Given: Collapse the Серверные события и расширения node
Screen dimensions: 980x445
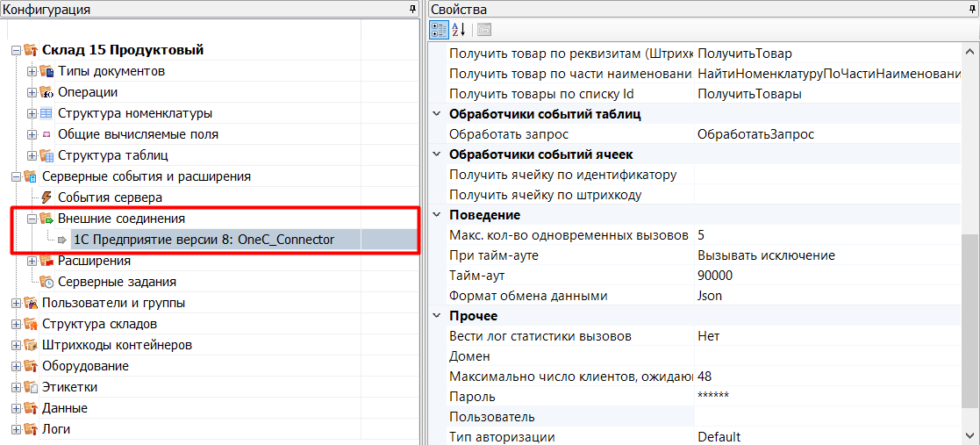Looking at the screenshot, I should [16, 177].
